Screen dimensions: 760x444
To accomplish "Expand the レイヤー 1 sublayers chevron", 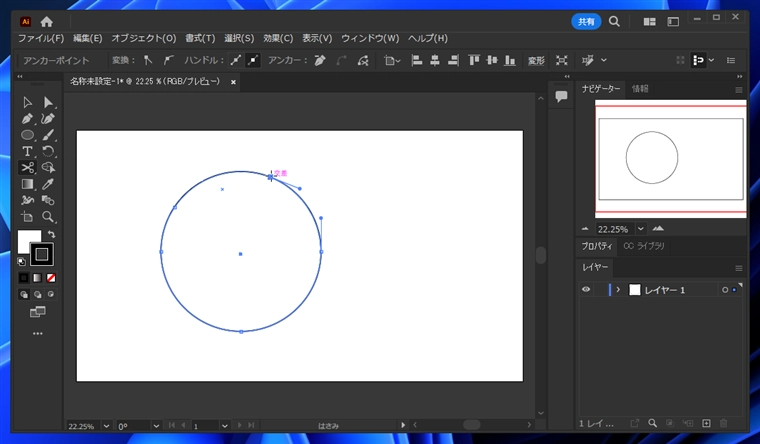I will (618, 290).
